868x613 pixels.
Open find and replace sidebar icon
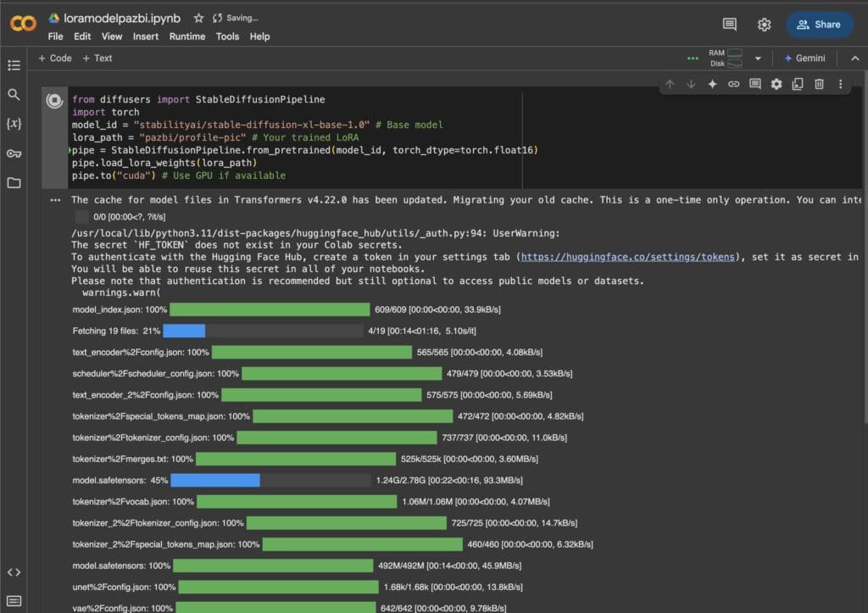[x=14, y=95]
